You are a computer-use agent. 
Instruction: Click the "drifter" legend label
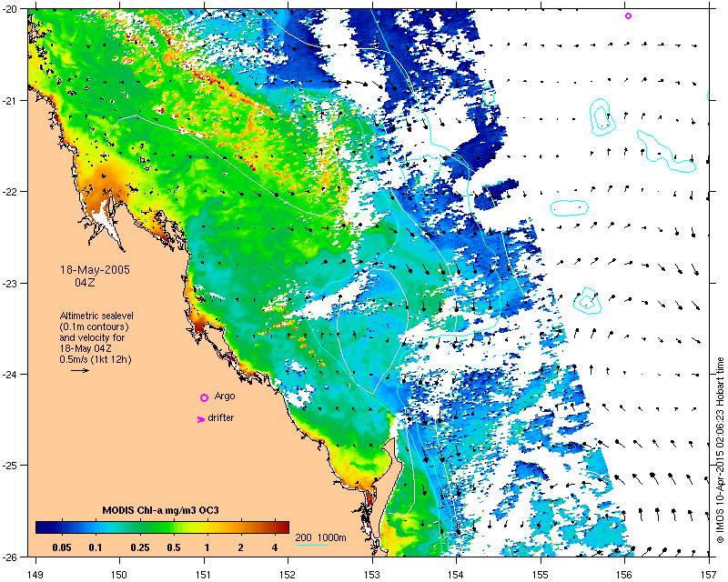click(x=221, y=417)
